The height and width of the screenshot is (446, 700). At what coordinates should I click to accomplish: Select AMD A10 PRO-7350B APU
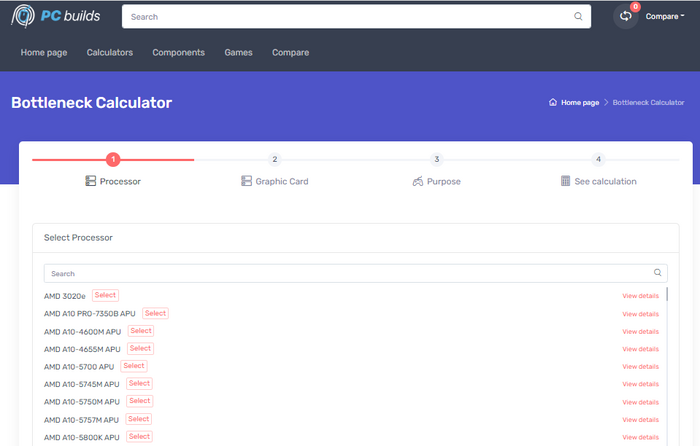(155, 313)
